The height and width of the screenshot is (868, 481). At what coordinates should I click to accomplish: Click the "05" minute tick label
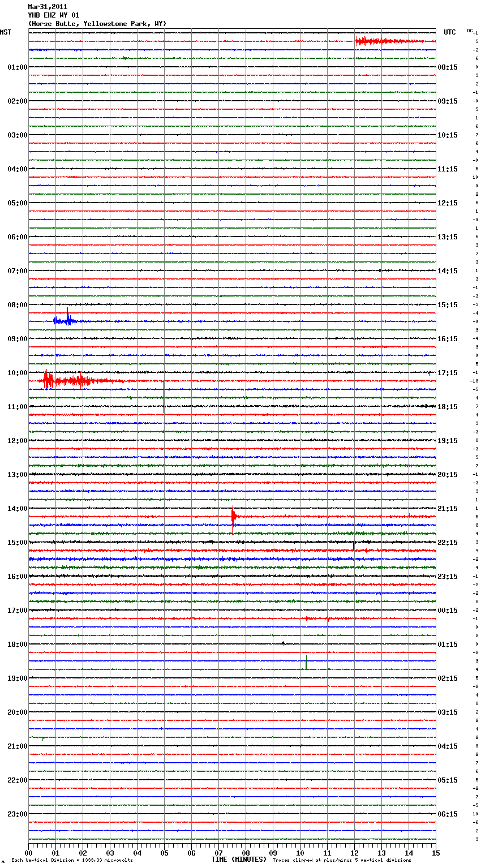pos(164,853)
